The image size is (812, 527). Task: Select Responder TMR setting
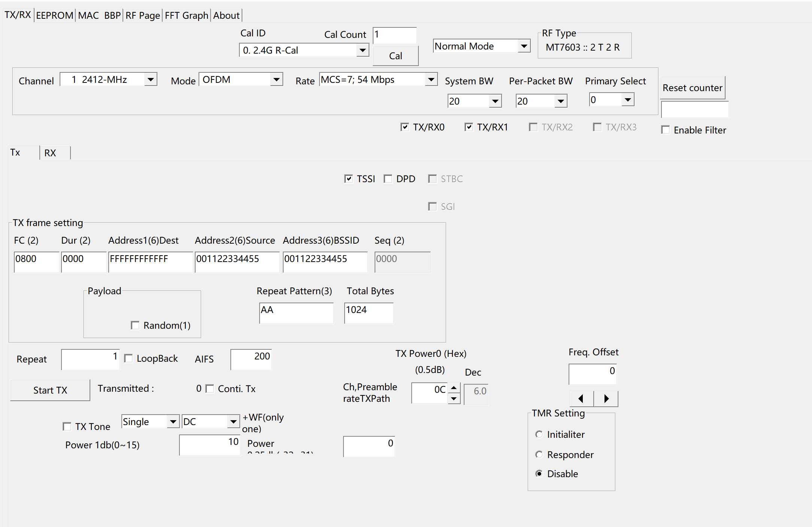click(539, 455)
